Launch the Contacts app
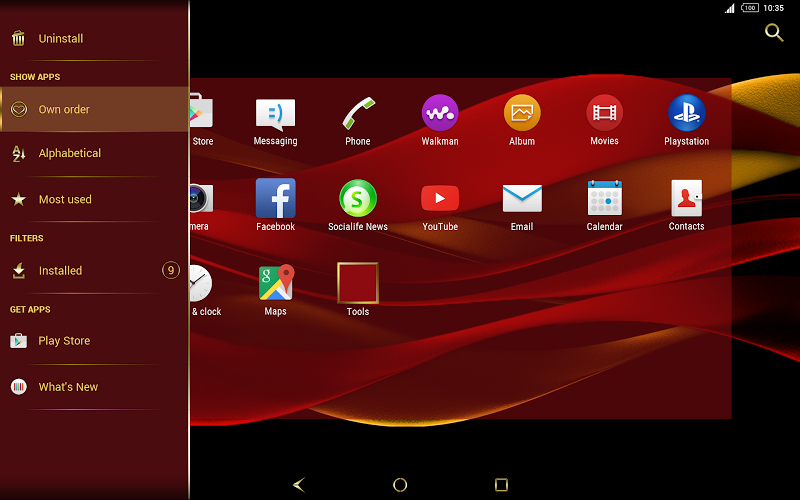The height and width of the screenshot is (500, 800). [686, 205]
